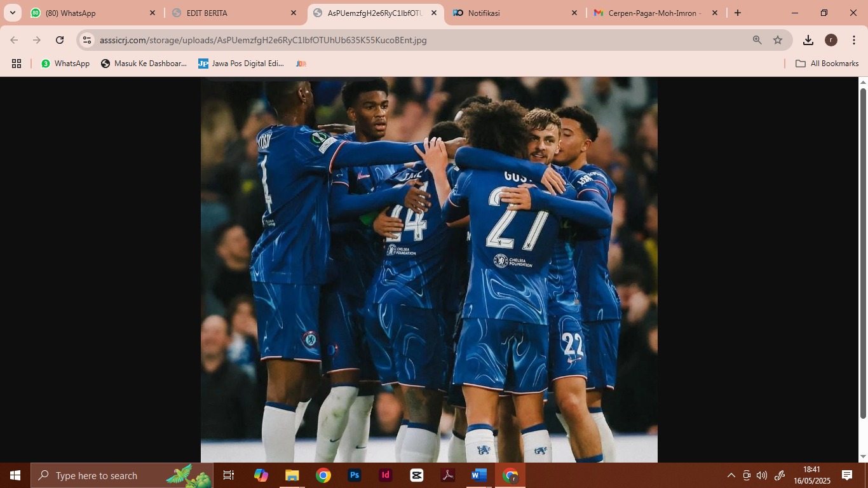Open the notification center icon
Image resolution: width=868 pixels, height=488 pixels.
tap(847, 475)
